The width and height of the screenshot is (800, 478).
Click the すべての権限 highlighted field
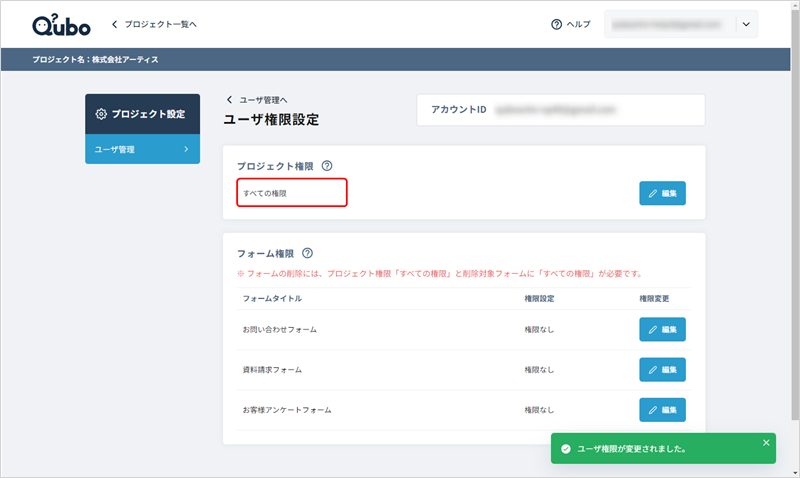pos(291,192)
